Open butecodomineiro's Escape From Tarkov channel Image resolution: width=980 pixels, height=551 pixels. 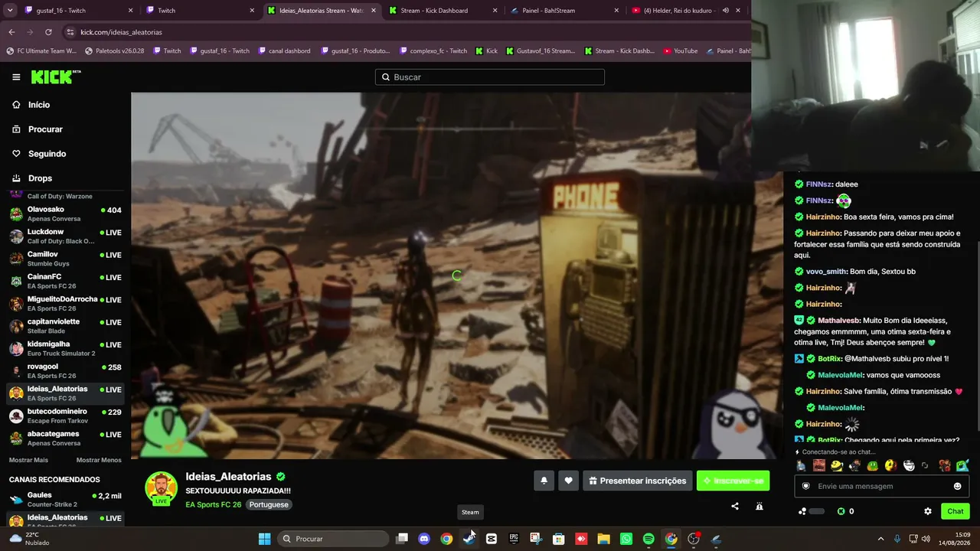pos(65,416)
